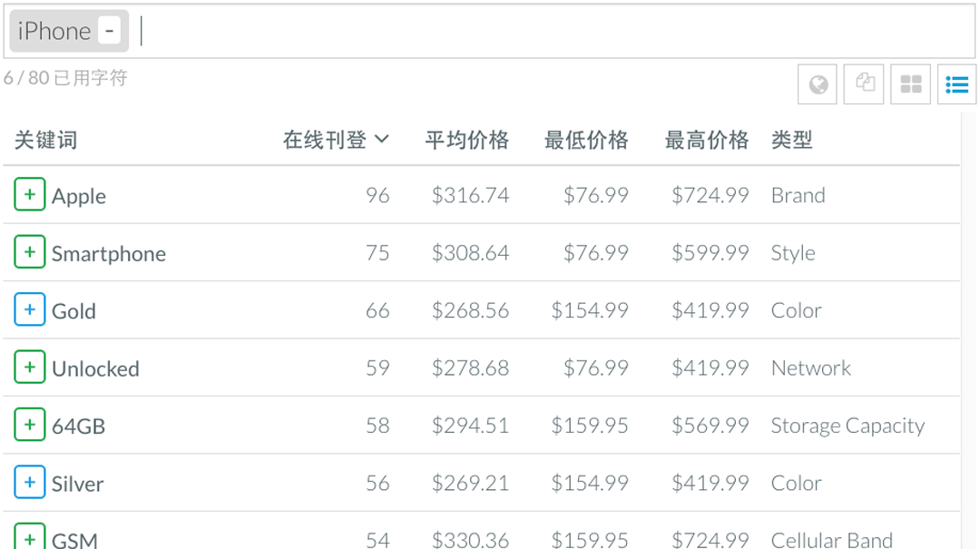This screenshot has height=549, width=980.
Task: Click the 64GB keyword text
Action: pyautogui.click(x=79, y=426)
